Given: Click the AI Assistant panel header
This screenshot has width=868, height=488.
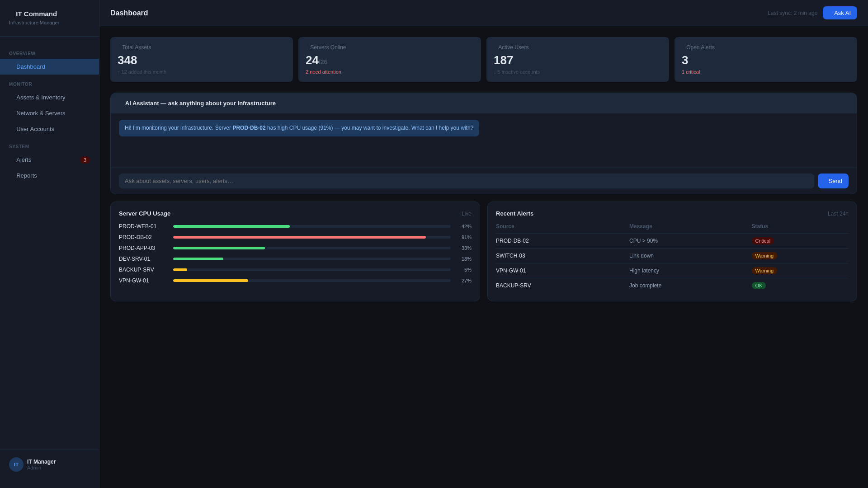Looking at the screenshot, I should [484, 103].
